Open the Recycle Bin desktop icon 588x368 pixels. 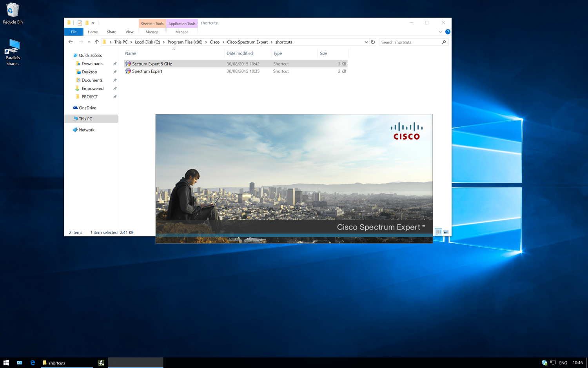coord(13,14)
